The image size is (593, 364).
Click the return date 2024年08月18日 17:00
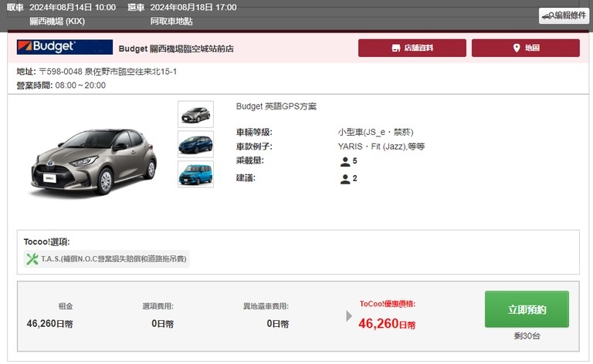coord(193,7)
